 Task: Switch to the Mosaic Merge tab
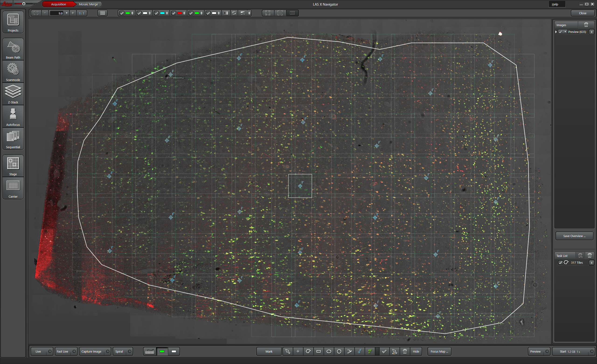pos(88,4)
